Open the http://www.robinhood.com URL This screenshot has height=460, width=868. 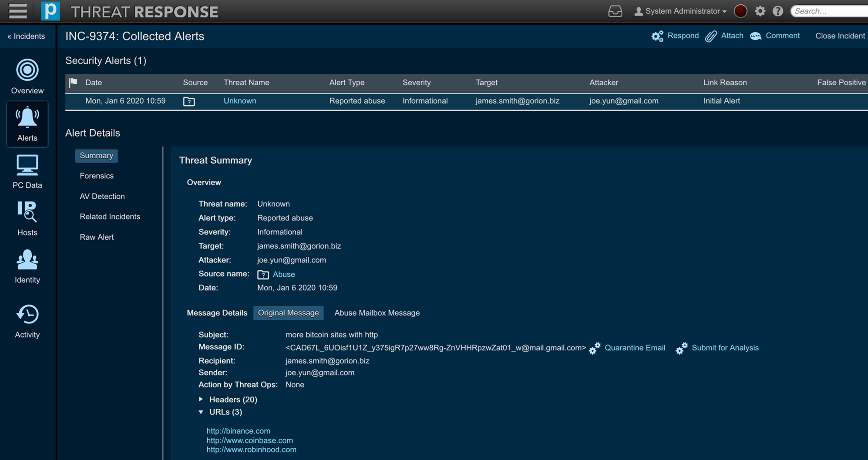[x=251, y=450]
